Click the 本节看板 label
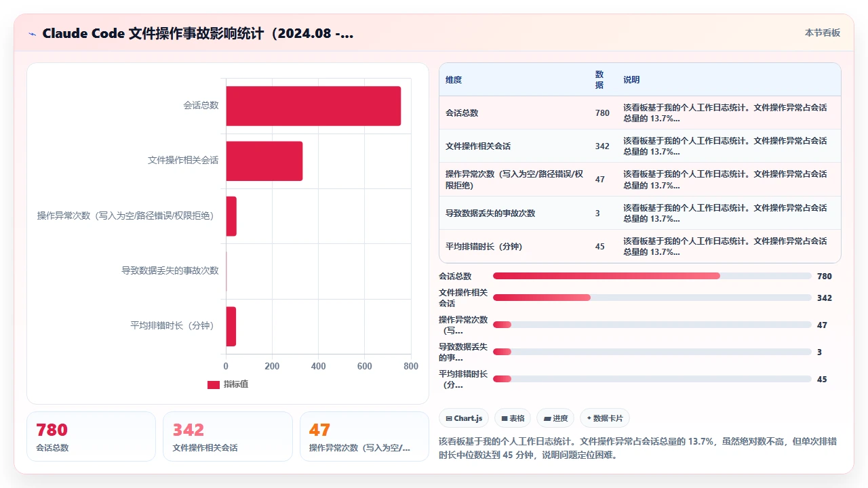This screenshot has width=868, height=488. coord(822,33)
